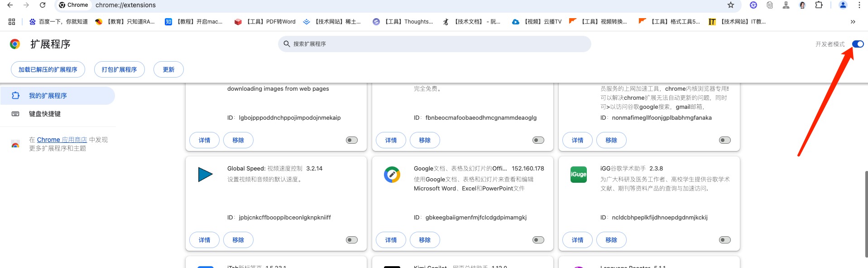The image size is (868, 268).
Task: Open the Chrome 应用商店 link
Action: [x=62, y=140]
